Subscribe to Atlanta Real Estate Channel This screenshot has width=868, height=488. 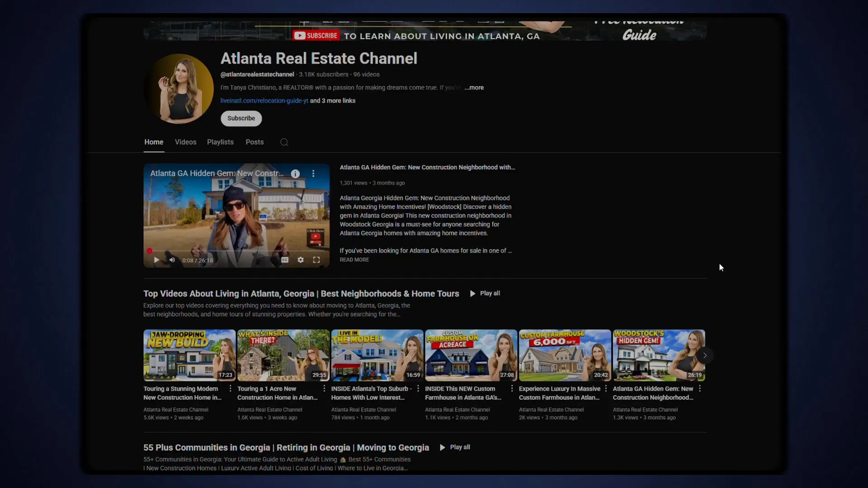tap(241, 118)
